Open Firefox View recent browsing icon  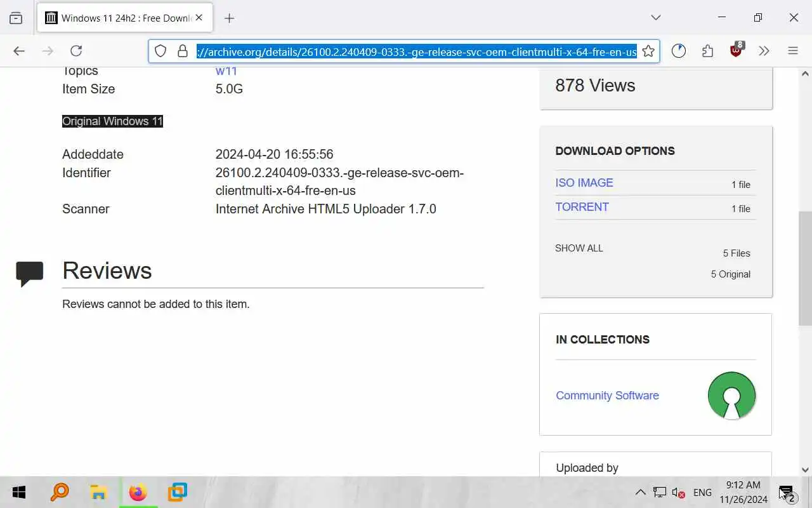coord(16,18)
